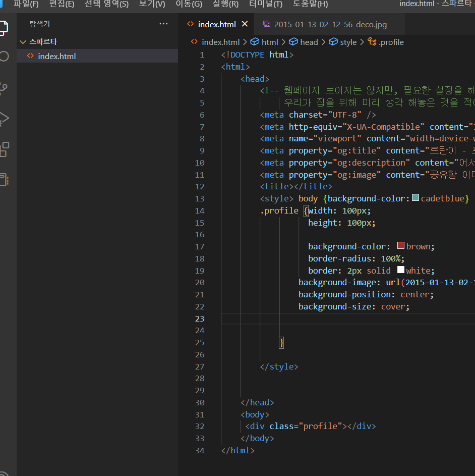Close the index.html editor tab
This screenshot has width=475, height=476.
245,24
